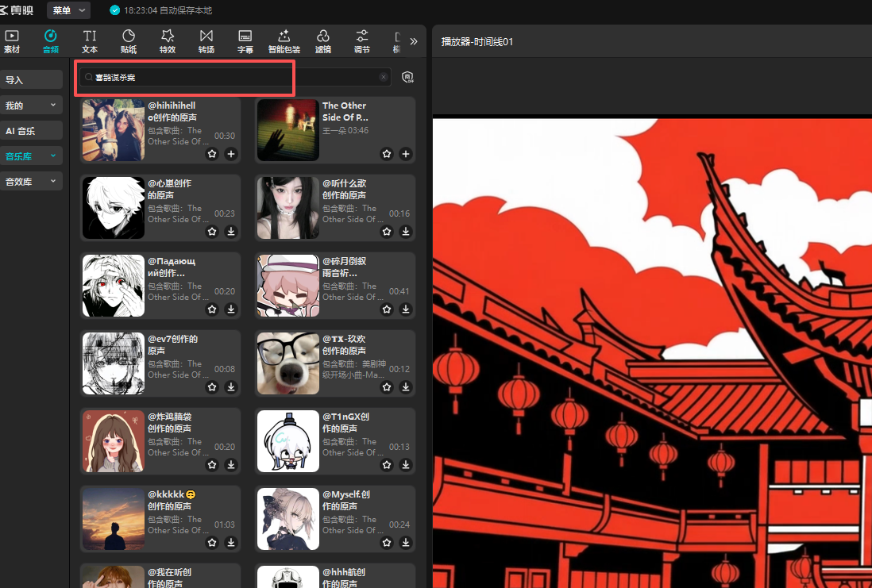Show more toolbar tabs with double chevron
This screenshot has height=588, width=872.
(413, 41)
